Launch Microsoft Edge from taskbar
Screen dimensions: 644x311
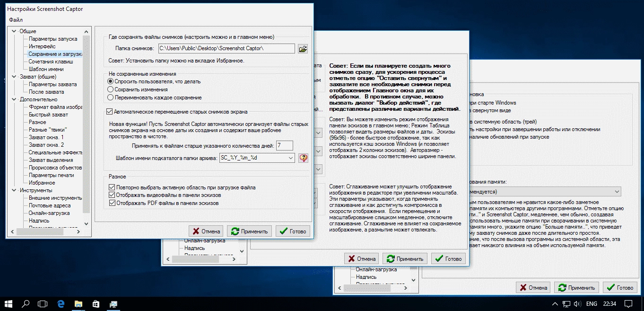(61, 303)
